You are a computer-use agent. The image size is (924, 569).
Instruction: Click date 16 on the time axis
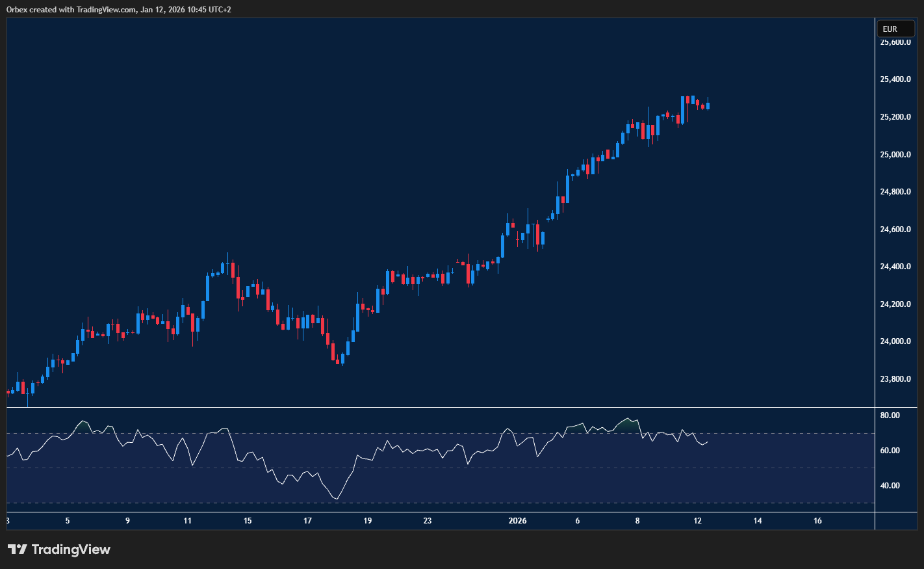(x=817, y=521)
